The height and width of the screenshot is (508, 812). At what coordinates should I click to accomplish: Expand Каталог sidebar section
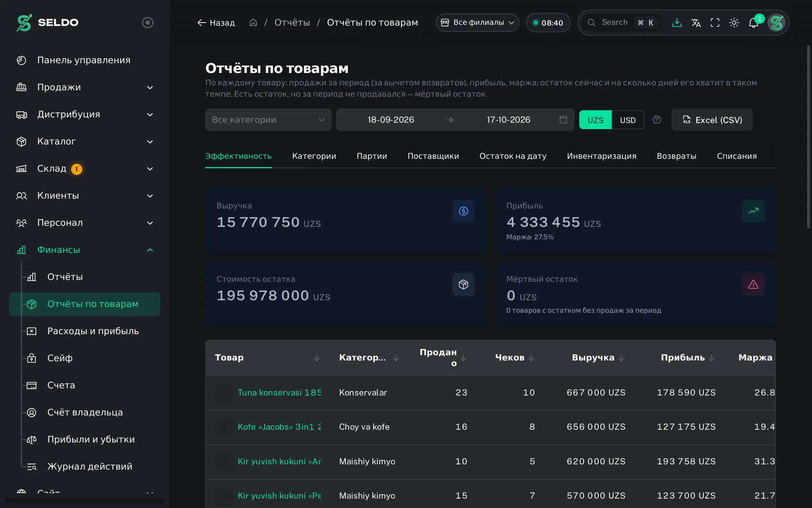coord(85,141)
